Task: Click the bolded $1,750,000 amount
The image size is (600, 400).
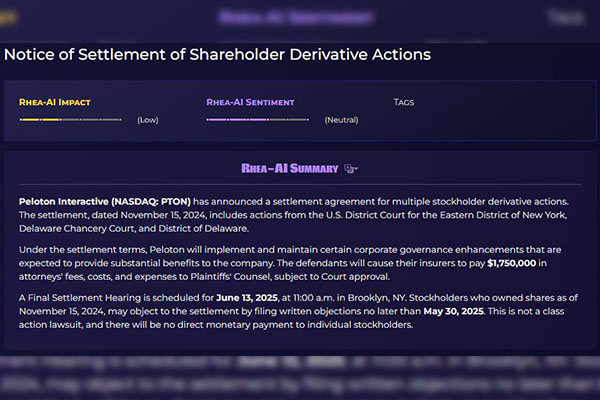Action: 512,263
